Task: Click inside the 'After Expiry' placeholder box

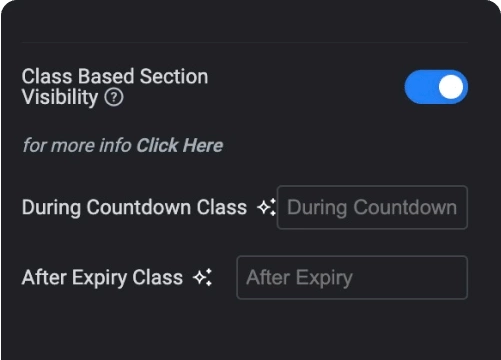Action: pos(352,277)
